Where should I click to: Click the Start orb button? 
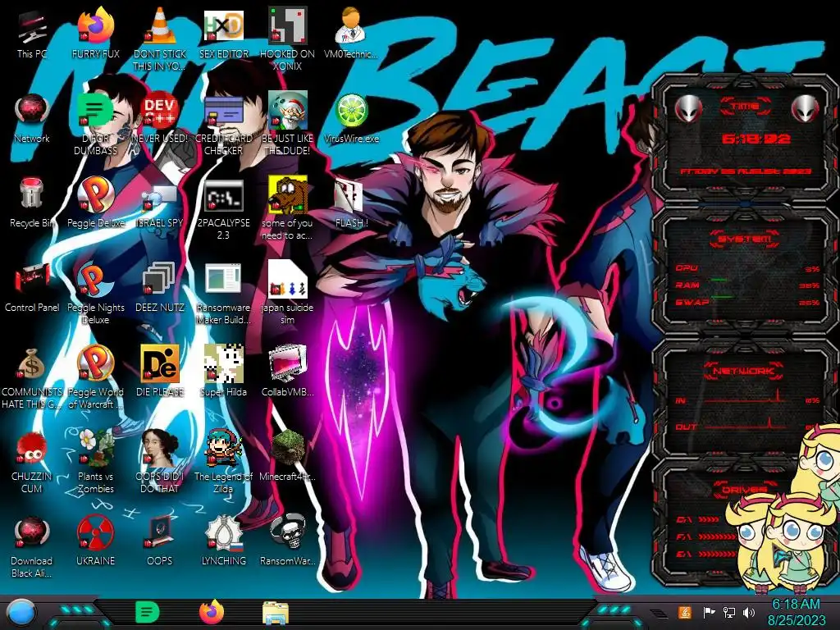[x=21, y=613]
